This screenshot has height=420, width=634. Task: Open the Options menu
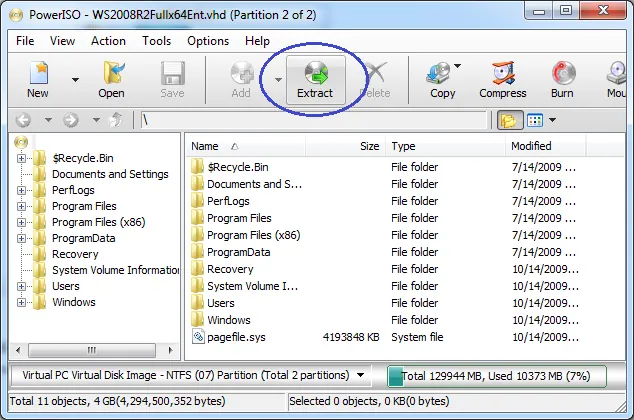(208, 41)
